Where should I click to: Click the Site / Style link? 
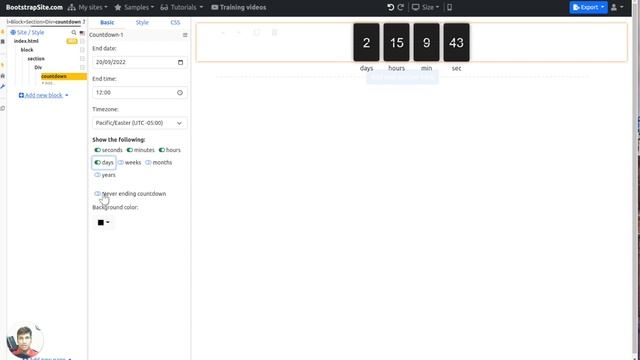click(30, 32)
